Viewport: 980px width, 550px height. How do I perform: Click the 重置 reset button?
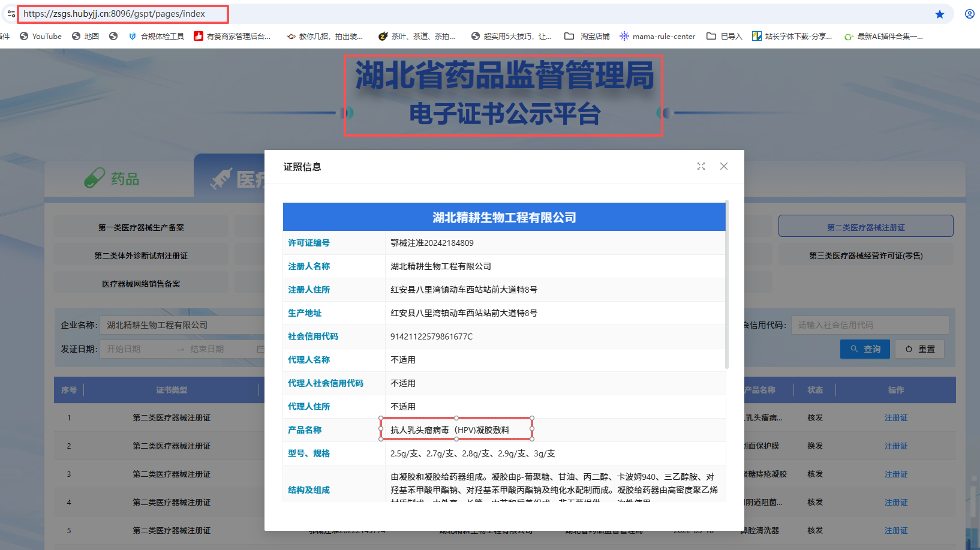919,348
